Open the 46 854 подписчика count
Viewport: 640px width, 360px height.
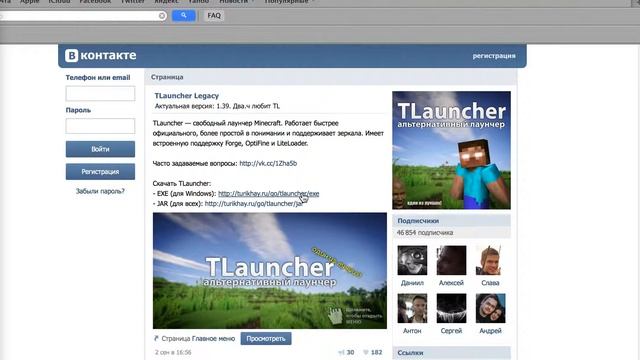[x=425, y=233]
